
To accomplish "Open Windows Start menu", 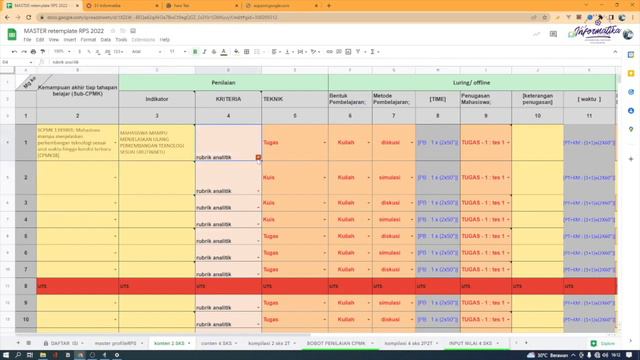I will (x=6, y=355).
